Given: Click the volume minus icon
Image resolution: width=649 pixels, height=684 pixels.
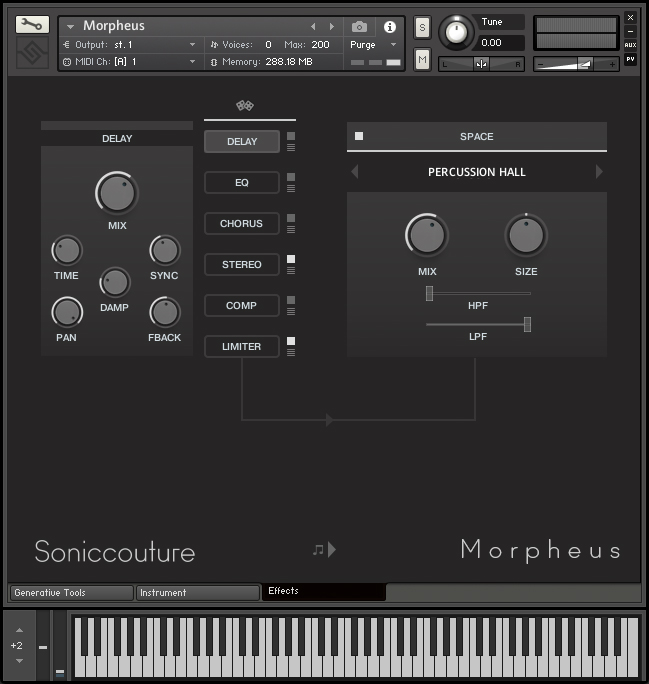Looking at the screenshot, I should (x=541, y=65).
